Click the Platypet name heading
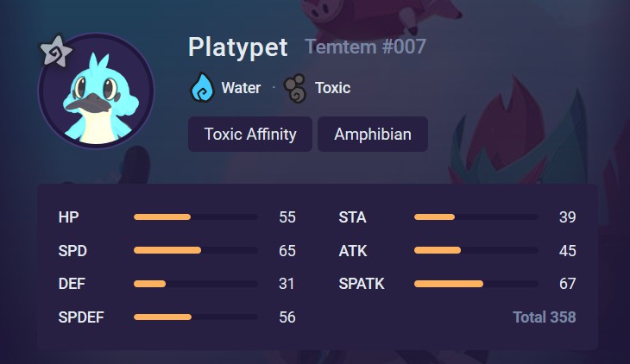Viewport: 630px width, 364px height. (x=238, y=47)
